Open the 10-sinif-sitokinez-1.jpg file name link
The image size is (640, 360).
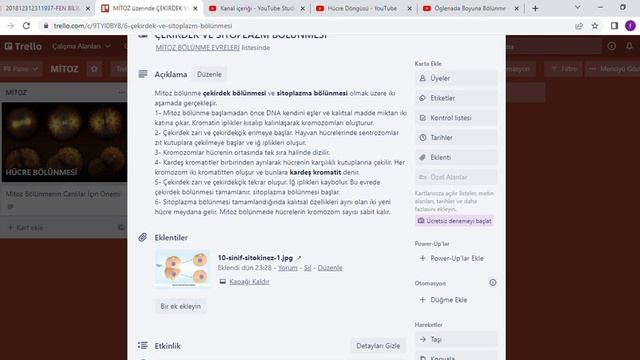[x=255, y=258]
